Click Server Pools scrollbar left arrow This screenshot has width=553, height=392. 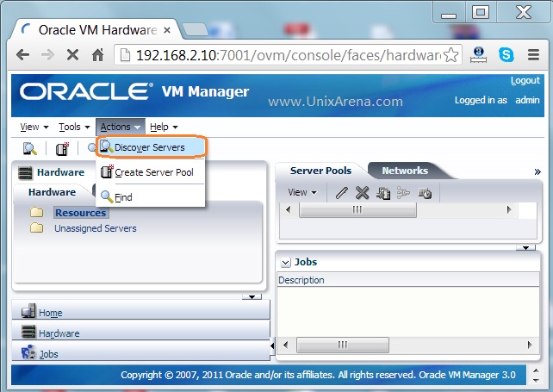289,210
